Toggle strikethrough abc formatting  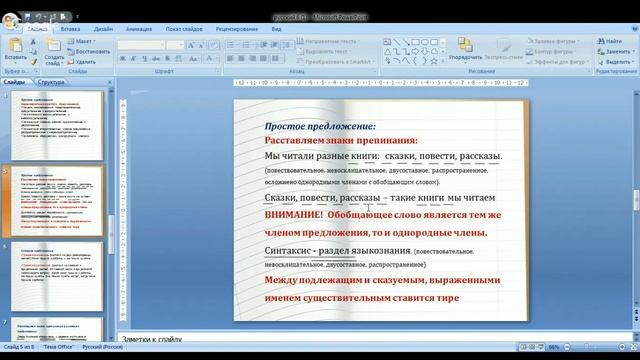pyautogui.click(x=156, y=59)
